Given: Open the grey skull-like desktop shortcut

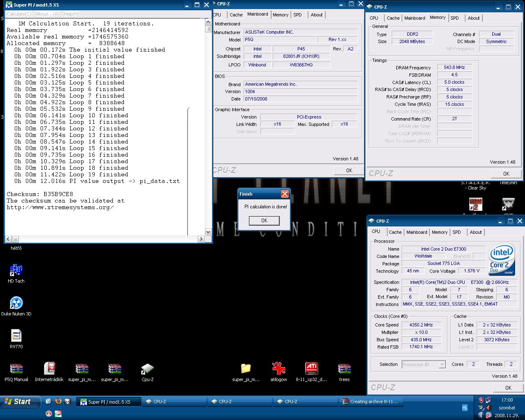Looking at the screenshot, I should tap(508, 204).
